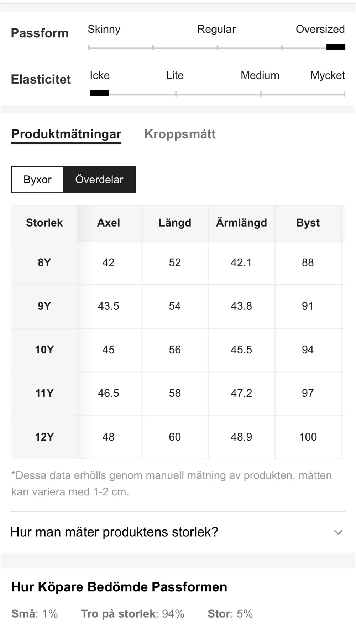This screenshot has width=356, height=644.
Task: Select the 12Y size row label
Action: coord(44,437)
